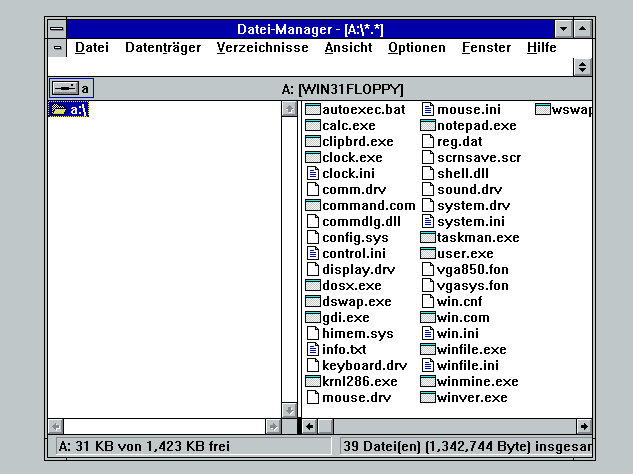Click the taskman.exe file name
Viewport: 633px width, 474px height.
pyautogui.click(x=478, y=237)
